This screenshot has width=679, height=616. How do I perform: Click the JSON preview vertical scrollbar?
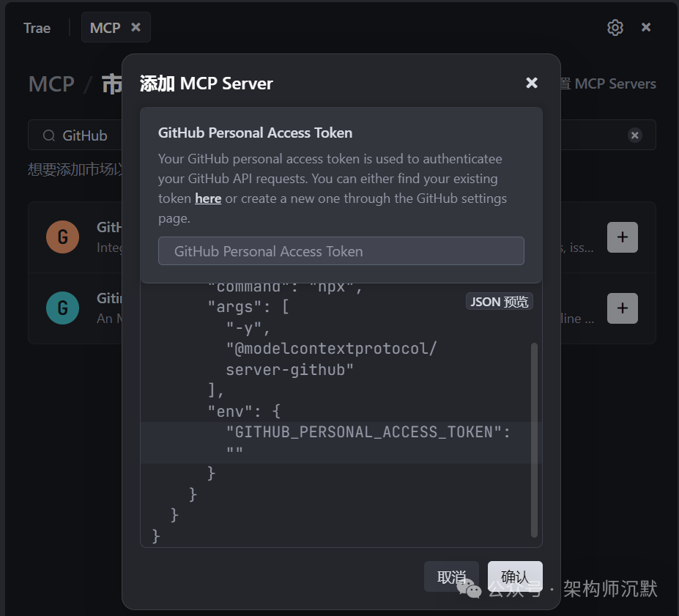534,439
